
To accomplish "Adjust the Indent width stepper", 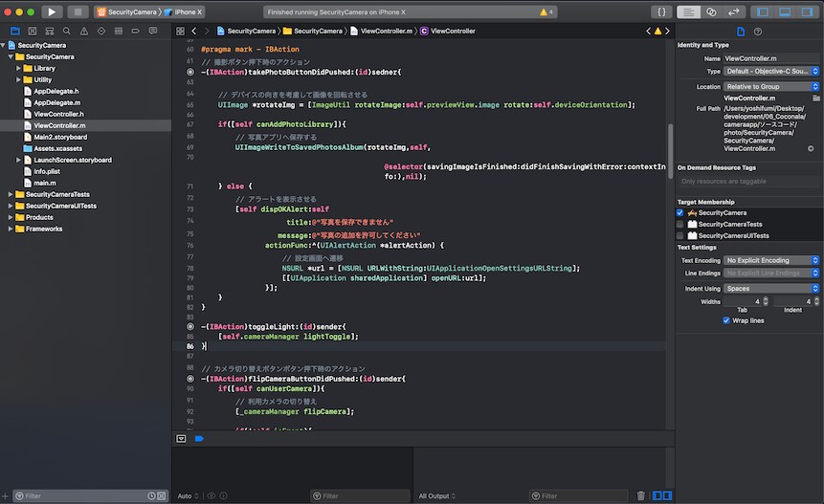I will click(x=816, y=301).
